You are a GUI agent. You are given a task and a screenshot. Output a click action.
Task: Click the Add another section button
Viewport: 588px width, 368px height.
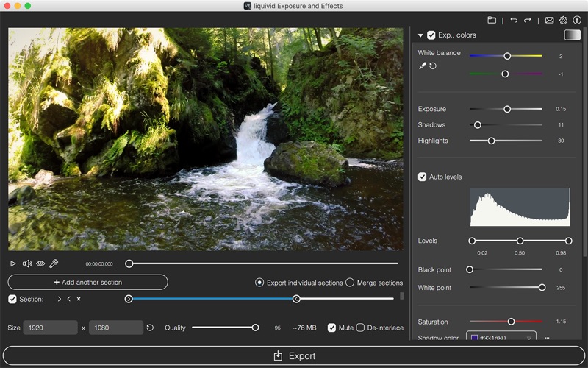(x=88, y=283)
